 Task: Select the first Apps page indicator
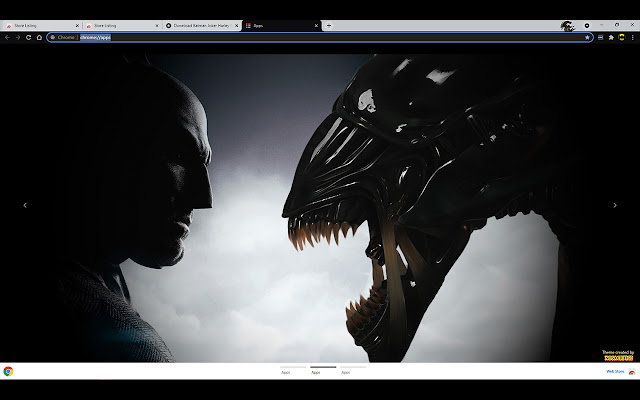tap(293, 370)
